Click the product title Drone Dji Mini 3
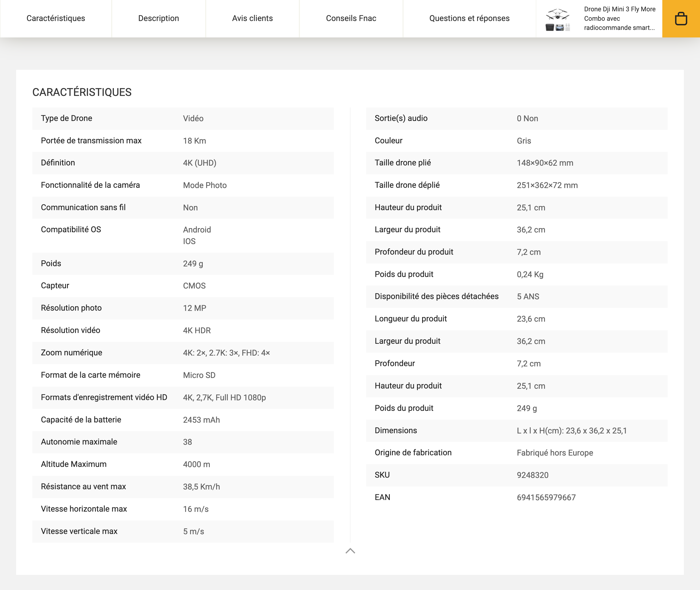This screenshot has width=700, height=590. tap(619, 18)
